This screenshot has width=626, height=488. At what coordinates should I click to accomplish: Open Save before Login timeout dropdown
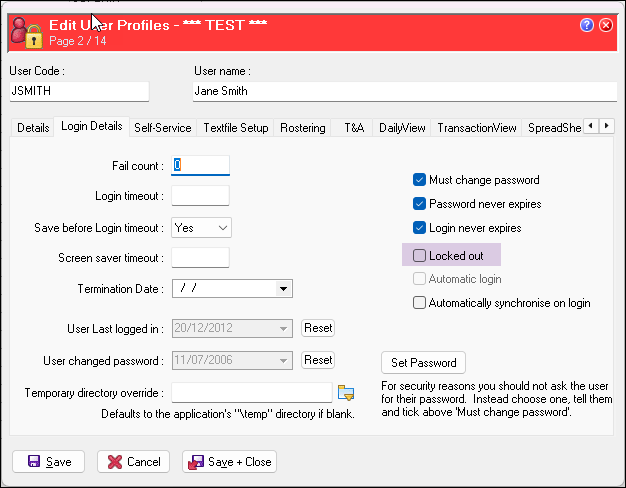click(201, 227)
